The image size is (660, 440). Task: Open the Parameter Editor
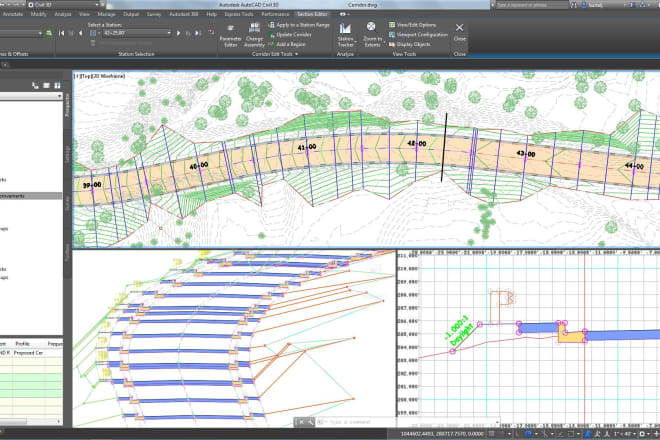(230, 34)
